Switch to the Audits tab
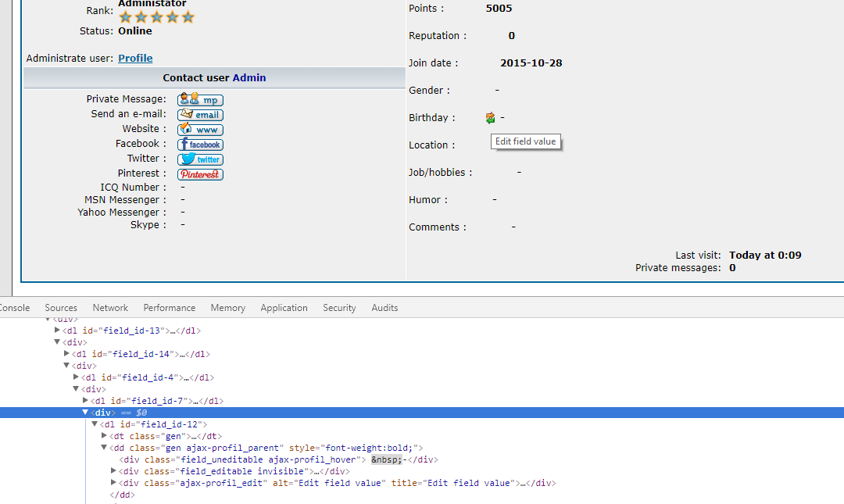 point(384,307)
